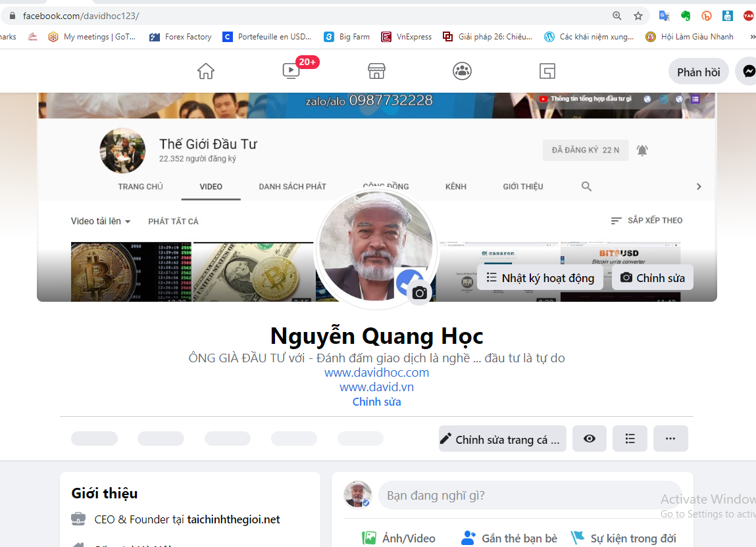Click Chỉnh sửa trang cá nhân button
Image resolution: width=756 pixels, height=547 pixels.
coord(503,439)
